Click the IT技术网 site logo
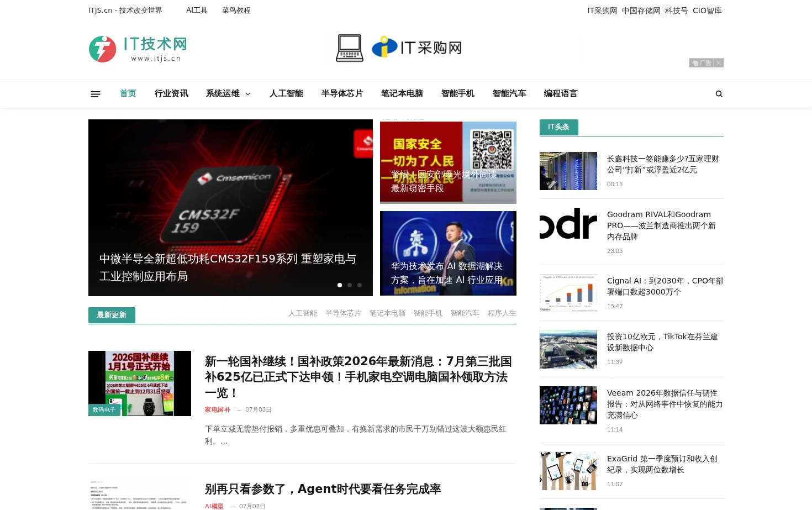Viewport: 812px width, 510px height. tap(138, 49)
